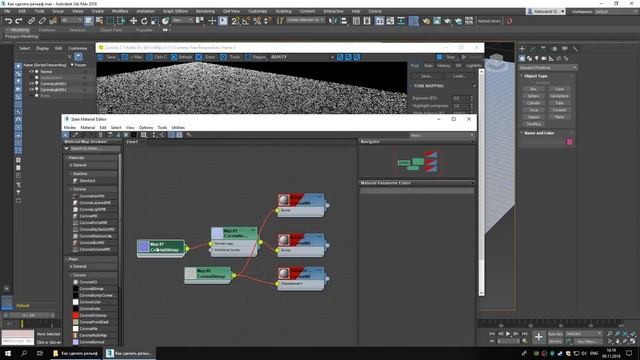The height and width of the screenshot is (360, 640).
Task: Click the pink object color swatch
Action: (x=569, y=142)
